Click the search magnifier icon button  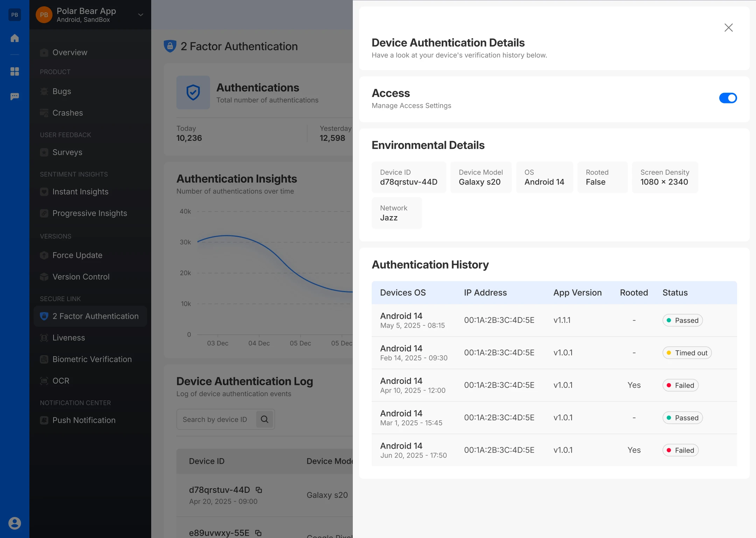coord(265,419)
